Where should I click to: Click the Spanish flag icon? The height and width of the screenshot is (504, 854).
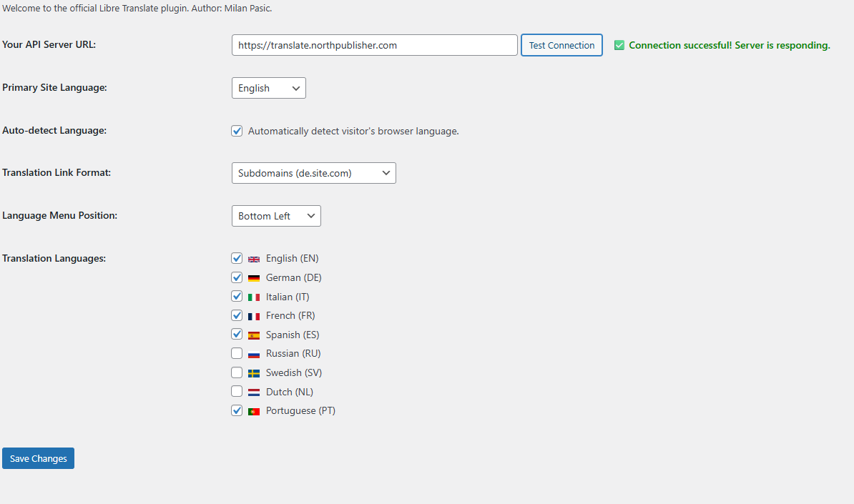[254, 334]
